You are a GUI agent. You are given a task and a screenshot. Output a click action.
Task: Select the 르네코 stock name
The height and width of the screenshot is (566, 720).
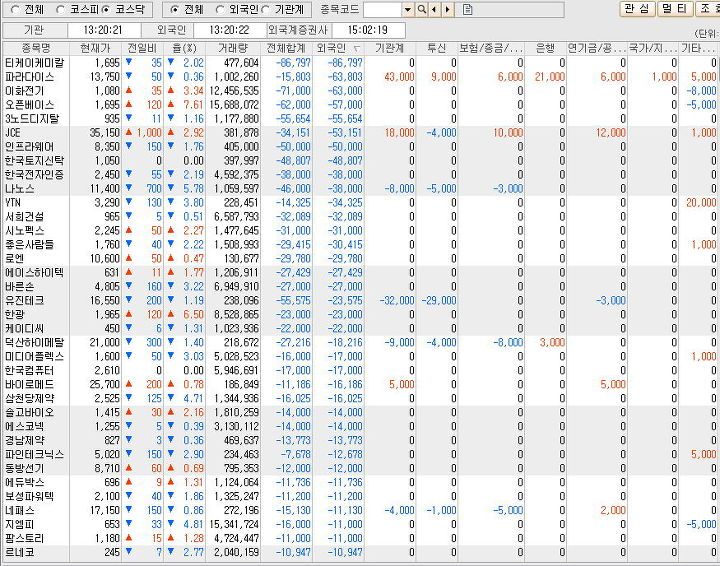pos(19,552)
